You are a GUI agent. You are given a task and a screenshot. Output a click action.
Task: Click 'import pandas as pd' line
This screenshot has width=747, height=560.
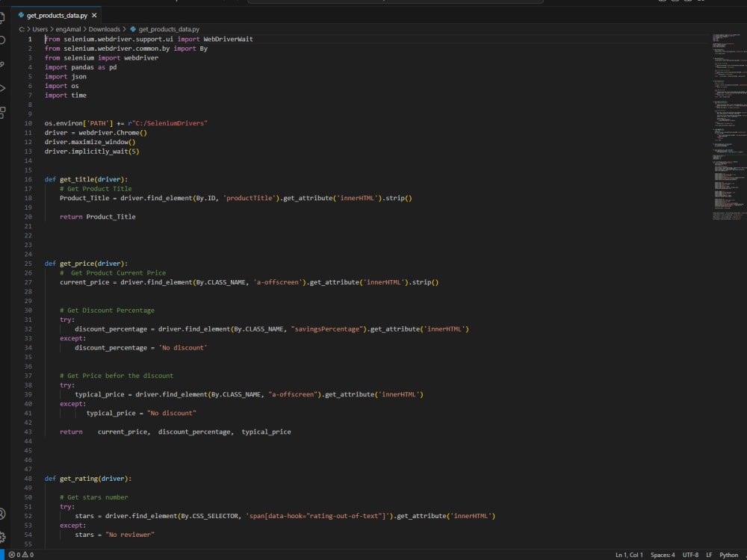tap(81, 67)
